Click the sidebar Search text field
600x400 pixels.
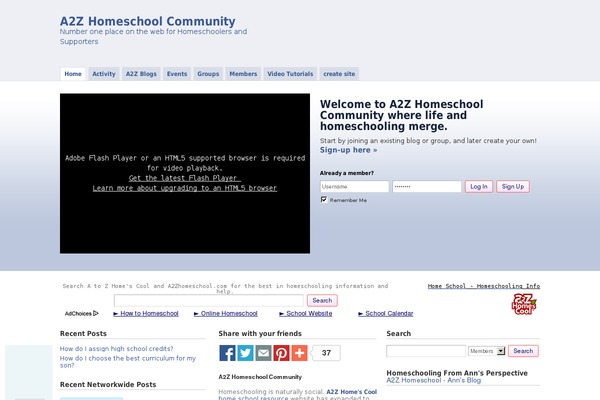[426, 351]
